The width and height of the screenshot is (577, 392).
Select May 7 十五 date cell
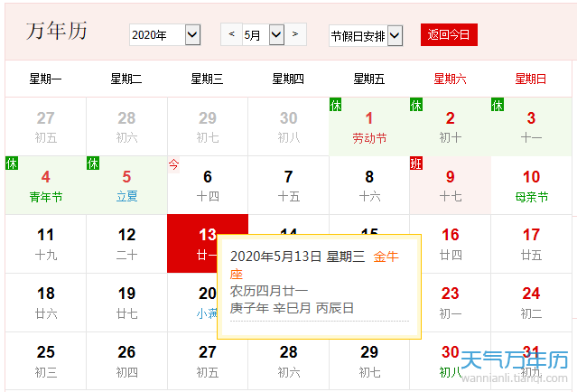coord(289,185)
